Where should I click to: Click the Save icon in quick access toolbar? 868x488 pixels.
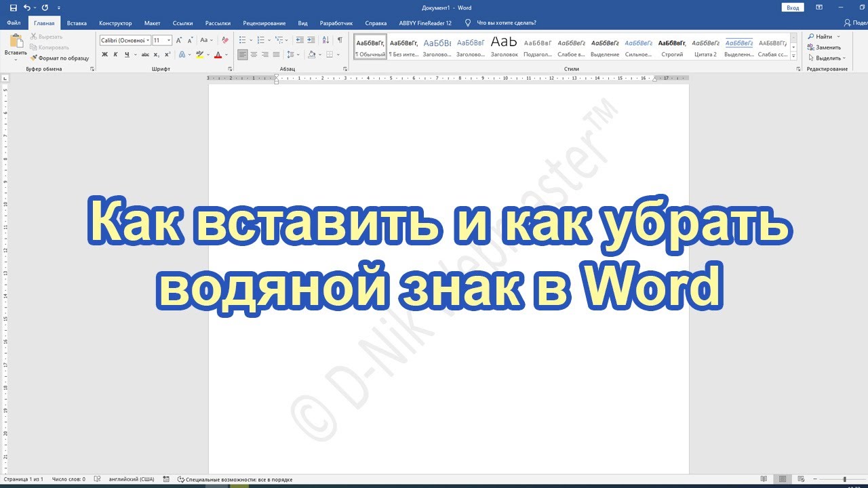[13, 7]
